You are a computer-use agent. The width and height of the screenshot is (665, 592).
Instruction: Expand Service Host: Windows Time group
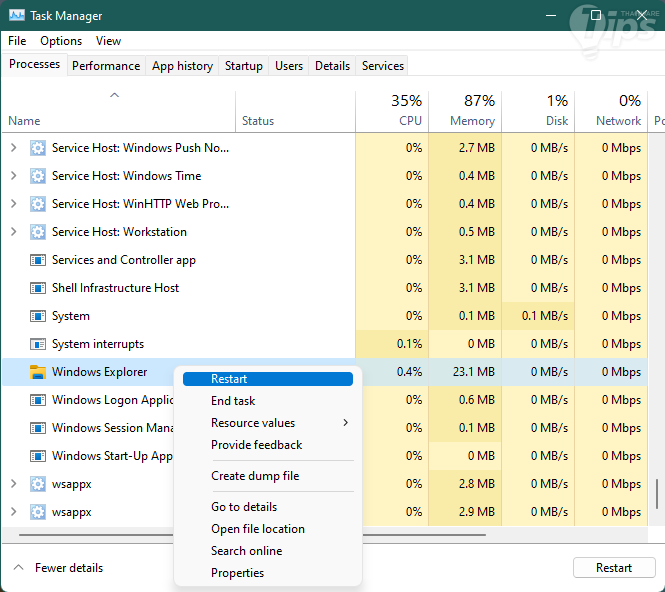point(14,176)
